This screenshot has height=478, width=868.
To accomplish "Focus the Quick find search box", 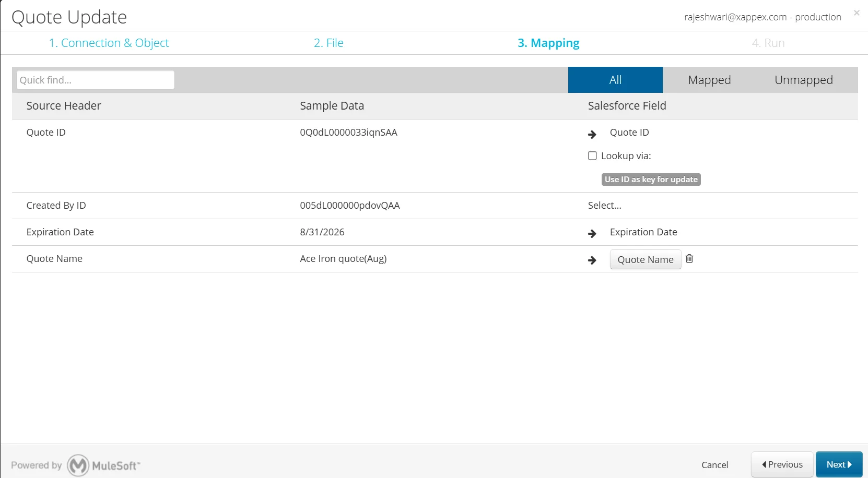I will [96, 80].
